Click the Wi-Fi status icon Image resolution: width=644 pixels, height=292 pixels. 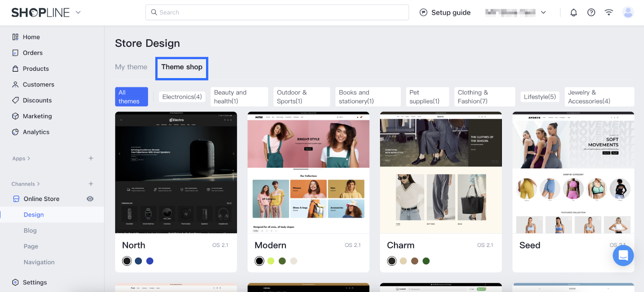(609, 12)
